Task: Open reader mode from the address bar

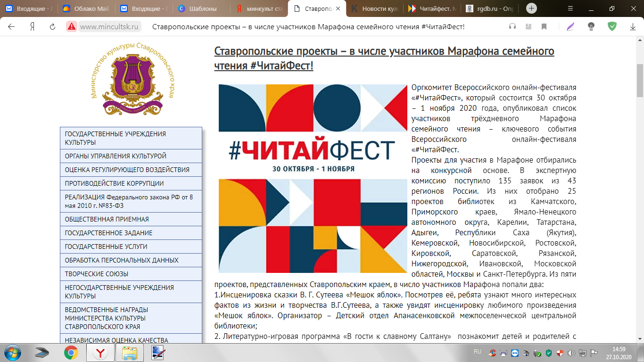Action: coord(528,27)
